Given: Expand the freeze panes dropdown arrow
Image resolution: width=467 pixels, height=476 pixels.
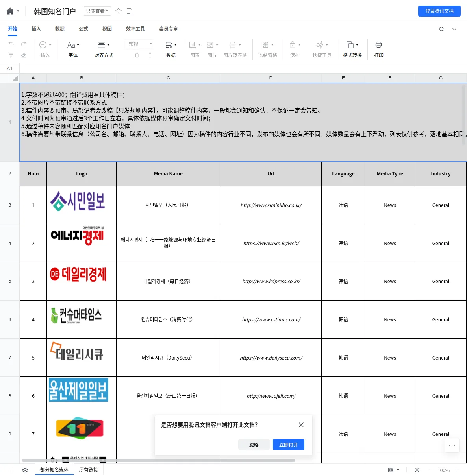Looking at the screenshot, I should coord(272,45).
